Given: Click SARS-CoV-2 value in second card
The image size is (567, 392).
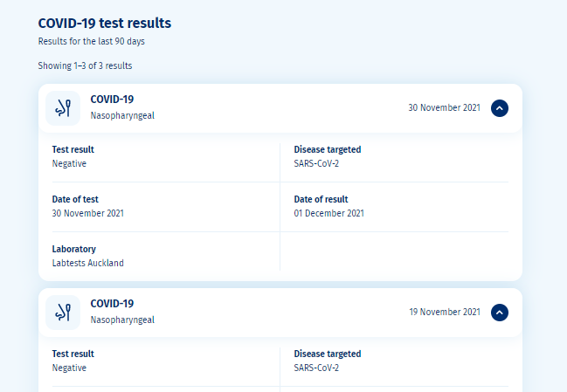Looking at the screenshot, I should coord(316,368).
